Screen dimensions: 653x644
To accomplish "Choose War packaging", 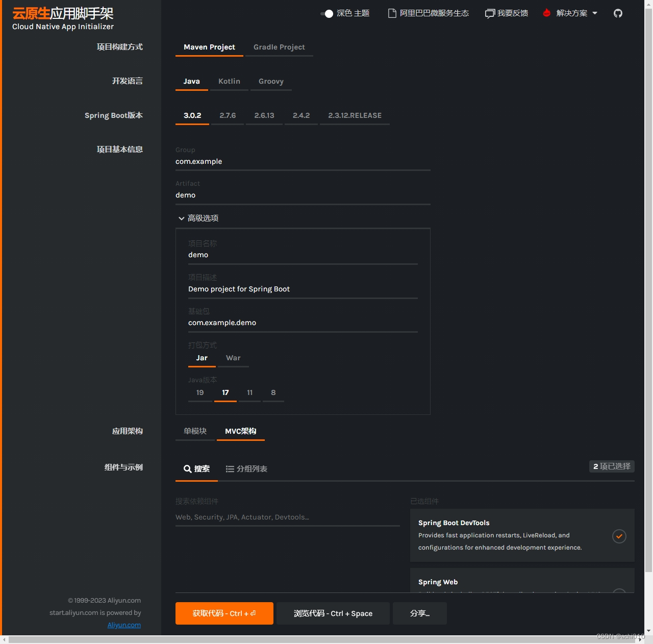I will pos(233,358).
